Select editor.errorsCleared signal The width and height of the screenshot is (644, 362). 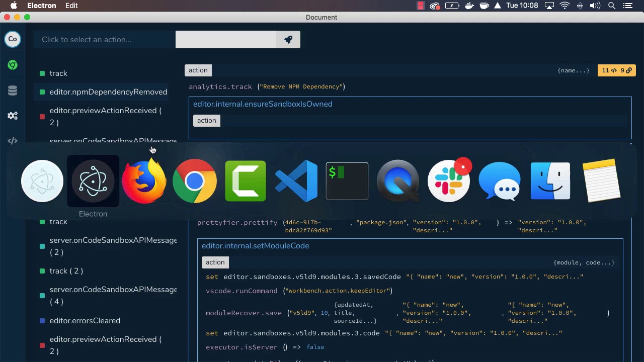pos(85,321)
